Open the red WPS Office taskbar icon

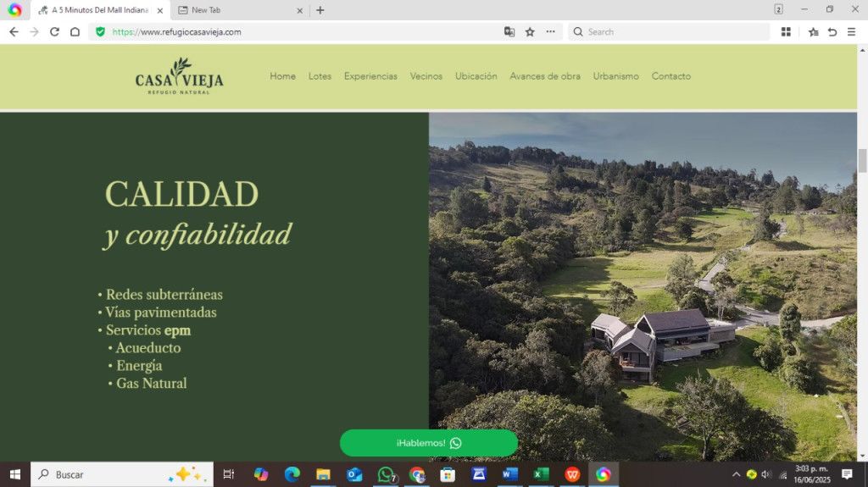click(x=572, y=474)
